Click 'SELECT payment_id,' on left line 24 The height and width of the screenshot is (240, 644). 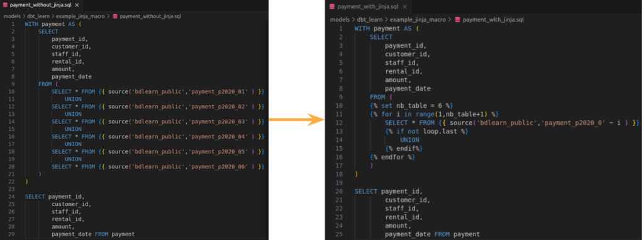pyautogui.click(x=55, y=197)
